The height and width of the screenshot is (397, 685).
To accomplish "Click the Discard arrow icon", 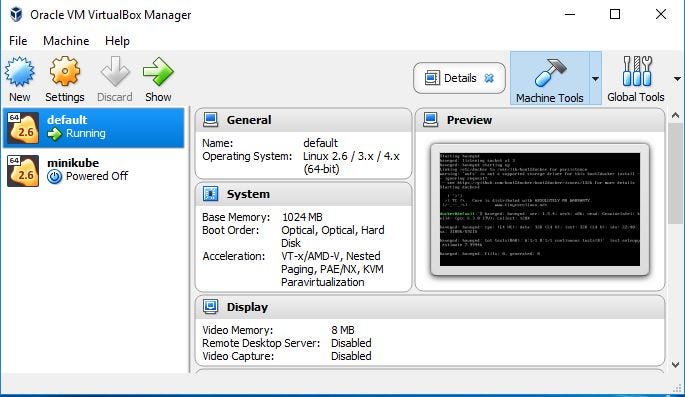I will 115,71.
